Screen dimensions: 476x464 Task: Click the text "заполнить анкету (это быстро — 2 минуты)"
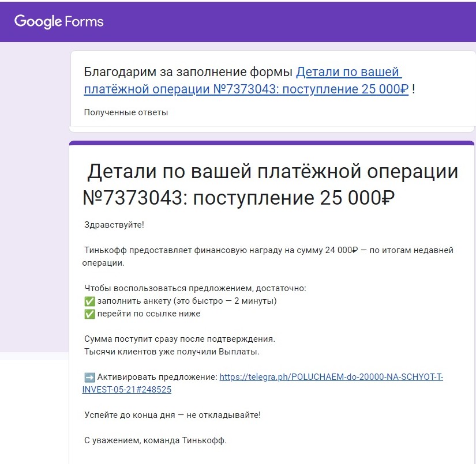tap(187, 301)
